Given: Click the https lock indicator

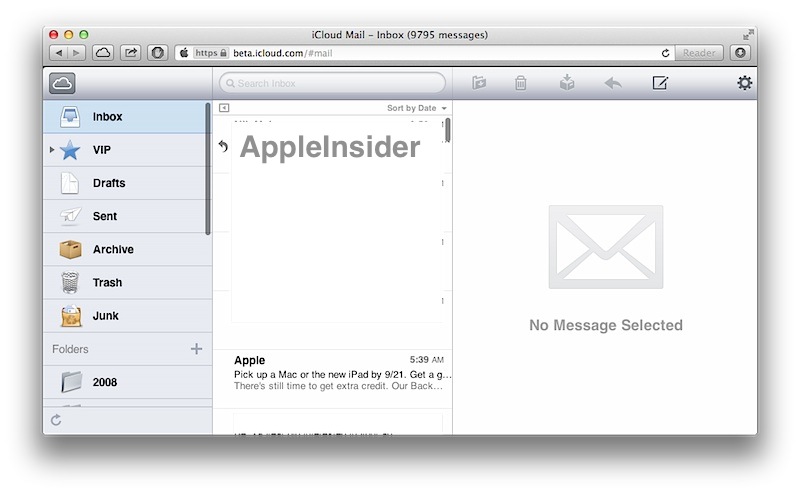Looking at the screenshot, I should tap(211, 53).
